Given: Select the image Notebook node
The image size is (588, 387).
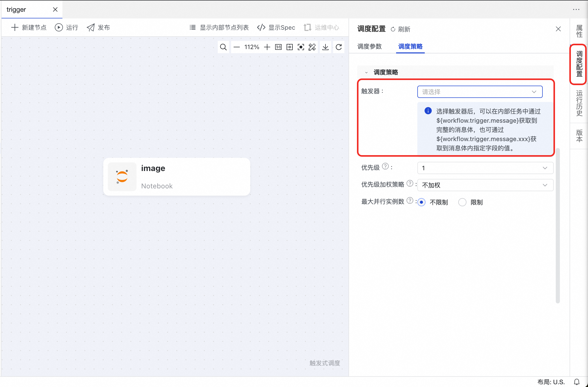Looking at the screenshot, I should [177, 177].
